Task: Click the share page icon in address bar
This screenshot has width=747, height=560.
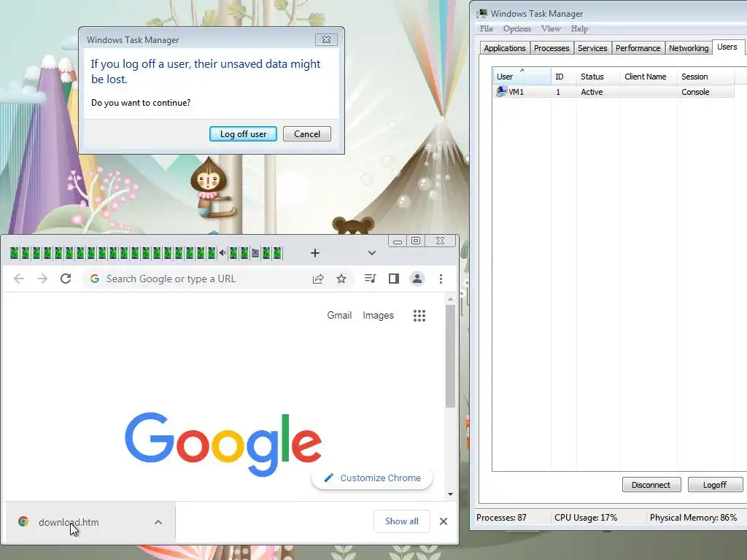Action: pyautogui.click(x=318, y=279)
